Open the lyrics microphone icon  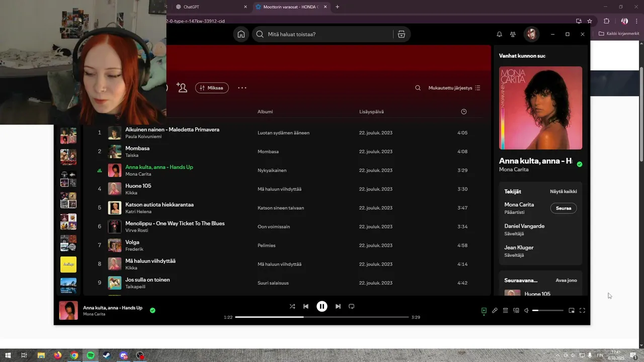click(495, 311)
